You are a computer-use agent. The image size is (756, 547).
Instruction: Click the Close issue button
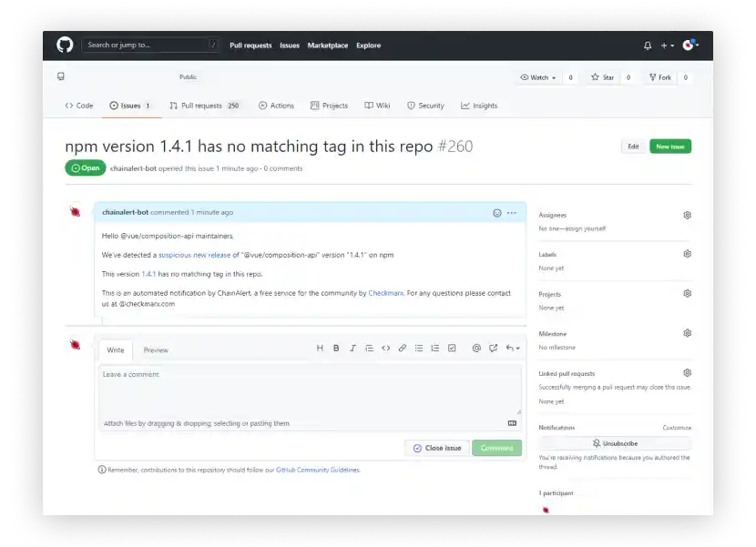(x=437, y=448)
